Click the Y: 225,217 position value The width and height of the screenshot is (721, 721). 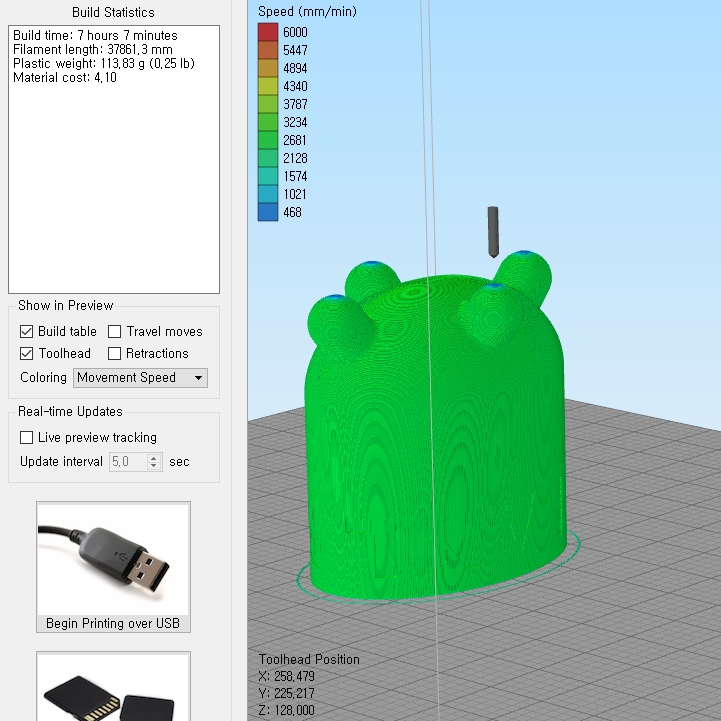pyautogui.click(x=287, y=693)
